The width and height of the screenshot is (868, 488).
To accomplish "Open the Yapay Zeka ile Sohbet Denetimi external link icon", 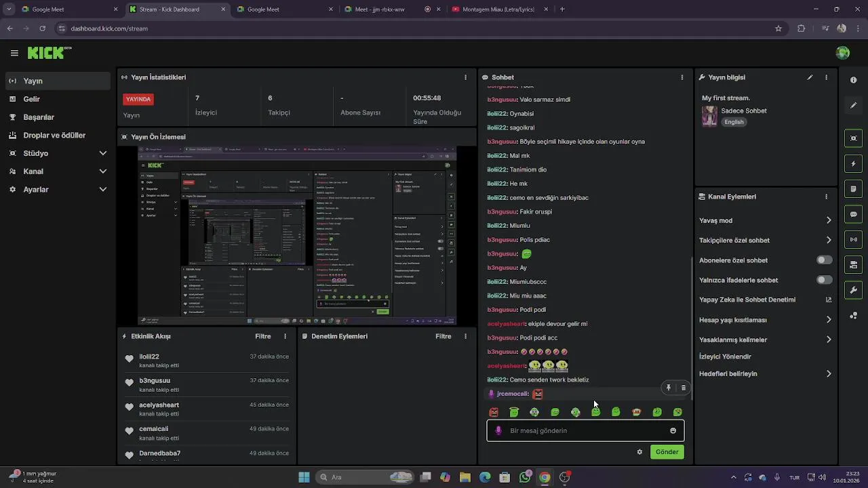I will coord(829,300).
